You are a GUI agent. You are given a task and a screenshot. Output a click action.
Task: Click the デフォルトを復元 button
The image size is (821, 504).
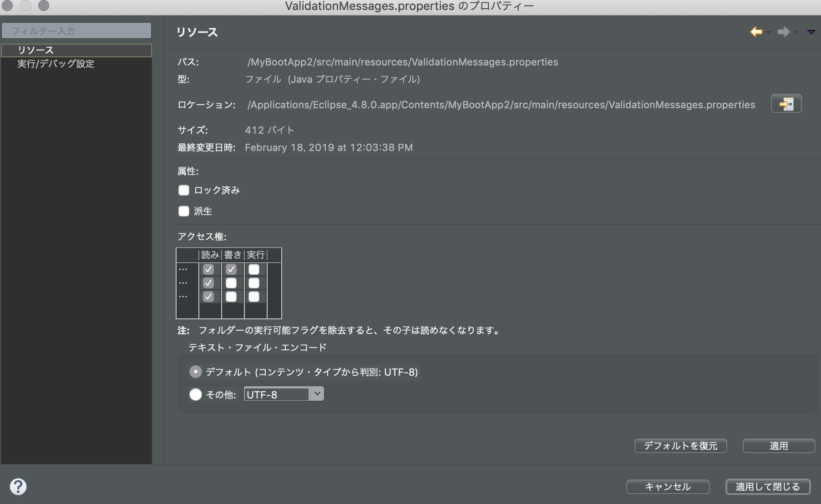(x=680, y=446)
